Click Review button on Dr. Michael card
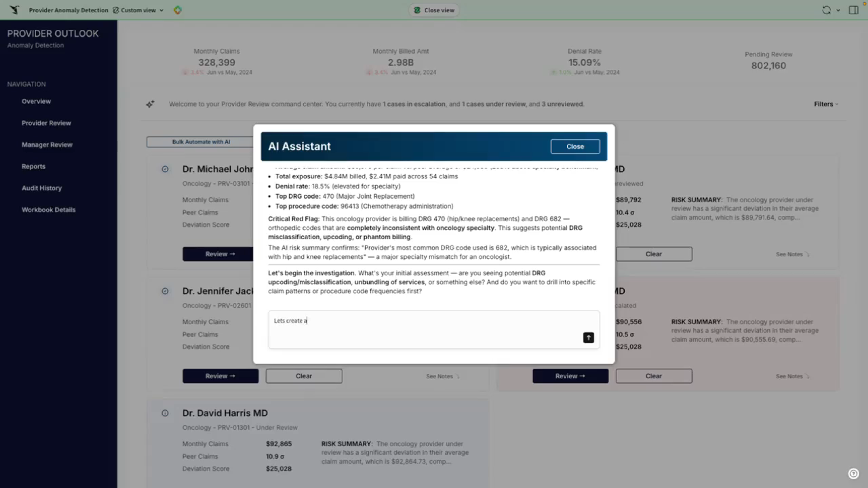This screenshot has width=868, height=488. [218, 254]
